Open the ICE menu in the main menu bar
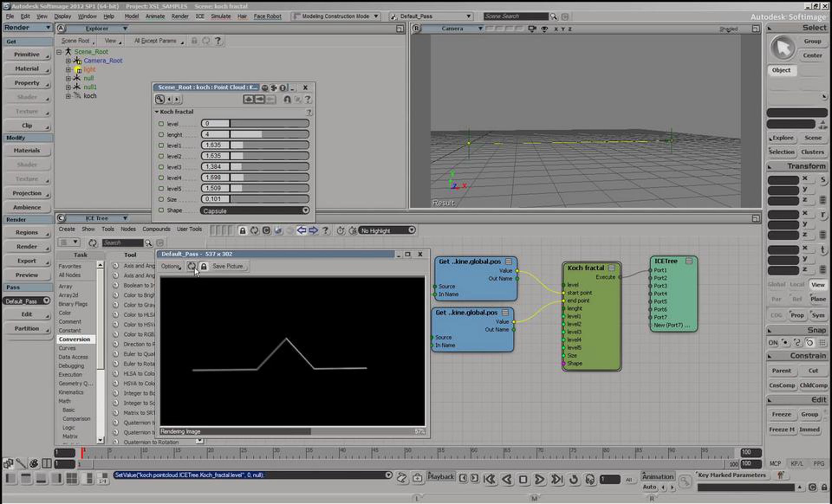 point(200,16)
